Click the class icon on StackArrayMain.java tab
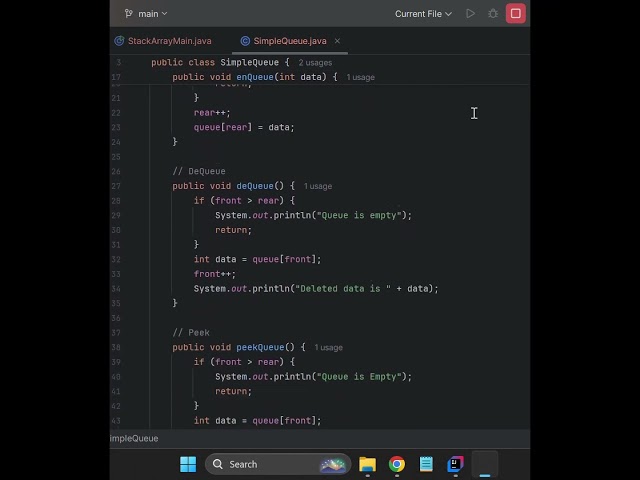Screen dimensions: 640x480 (x=119, y=41)
